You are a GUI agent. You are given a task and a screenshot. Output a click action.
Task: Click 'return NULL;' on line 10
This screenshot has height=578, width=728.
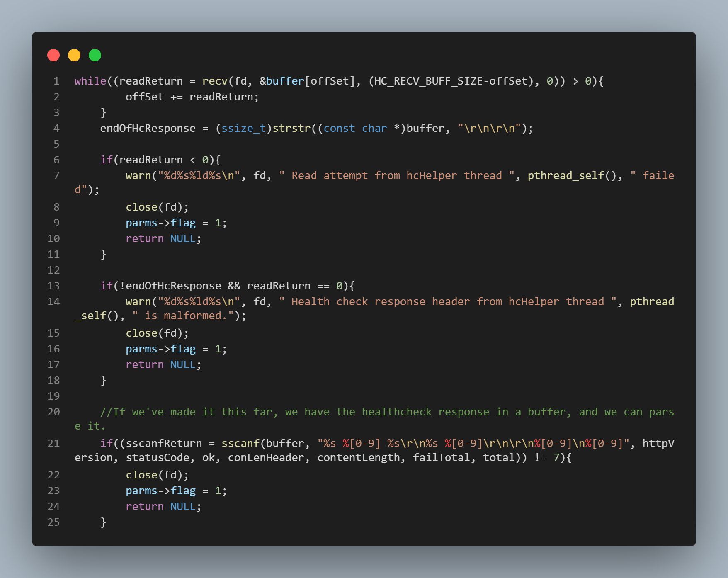(x=164, y=238)
